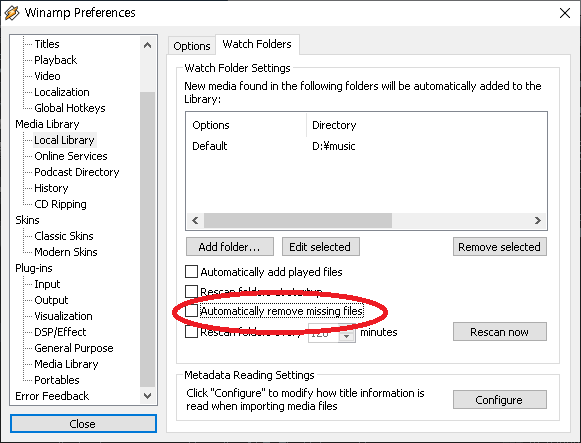The image size is (581, 443).
Task: Click Configure metadata reading button
Action: (499, 400)
